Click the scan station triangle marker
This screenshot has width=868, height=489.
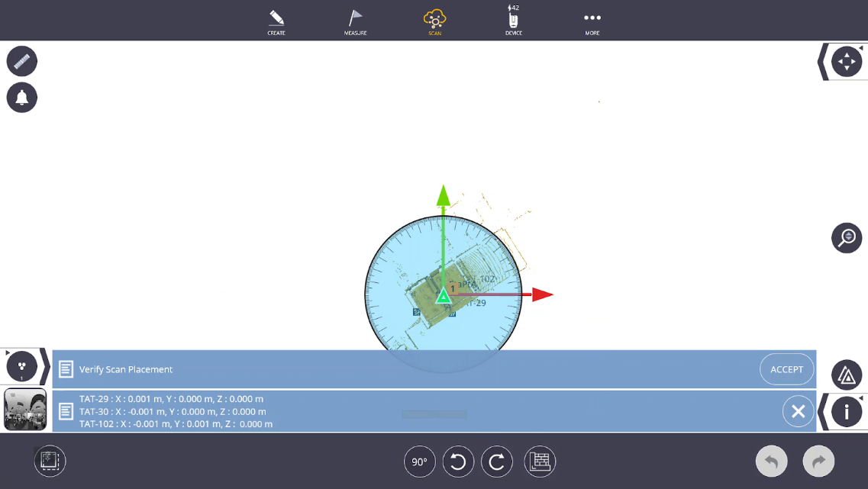point(443,297)
